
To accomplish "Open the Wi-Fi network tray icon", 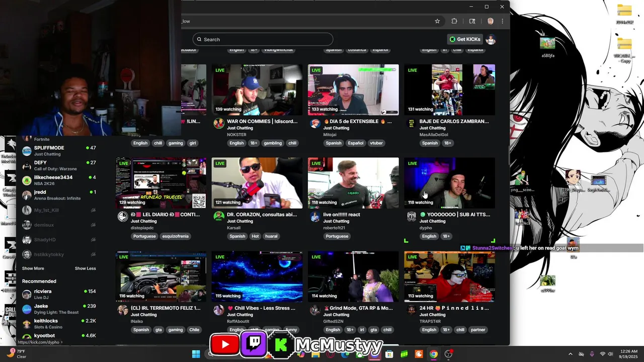I will coord(603,354).
